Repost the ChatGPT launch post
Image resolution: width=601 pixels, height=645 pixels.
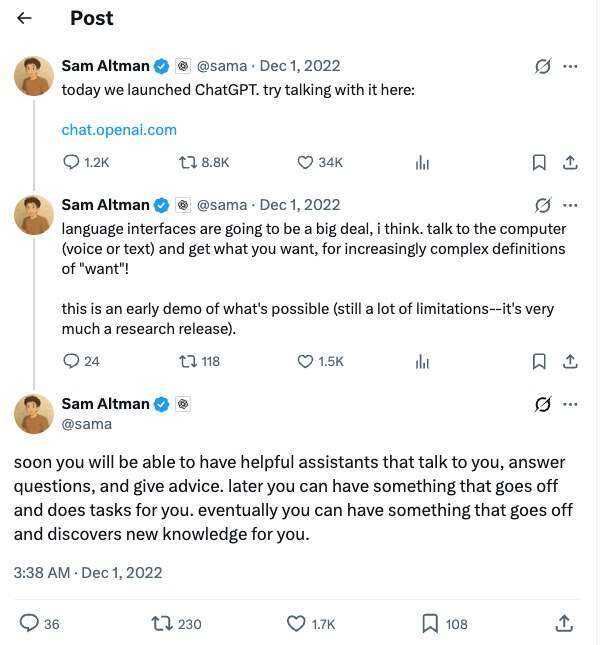187,162
